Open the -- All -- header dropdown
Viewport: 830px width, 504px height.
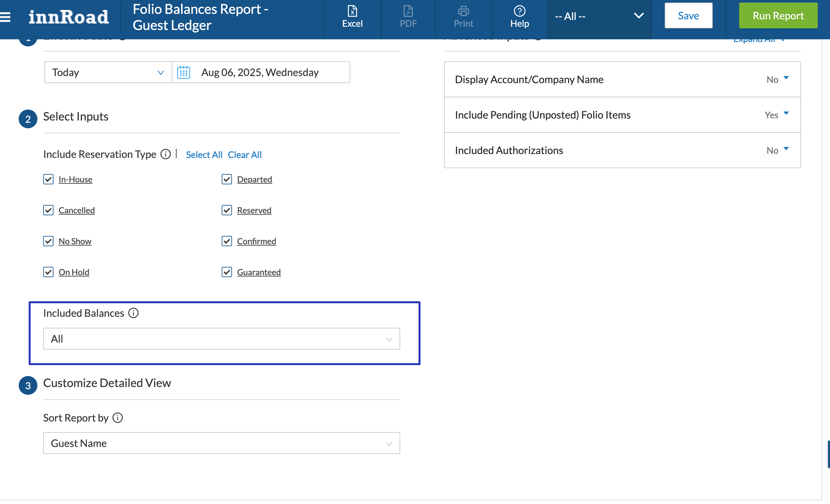(x=599, y=16)
